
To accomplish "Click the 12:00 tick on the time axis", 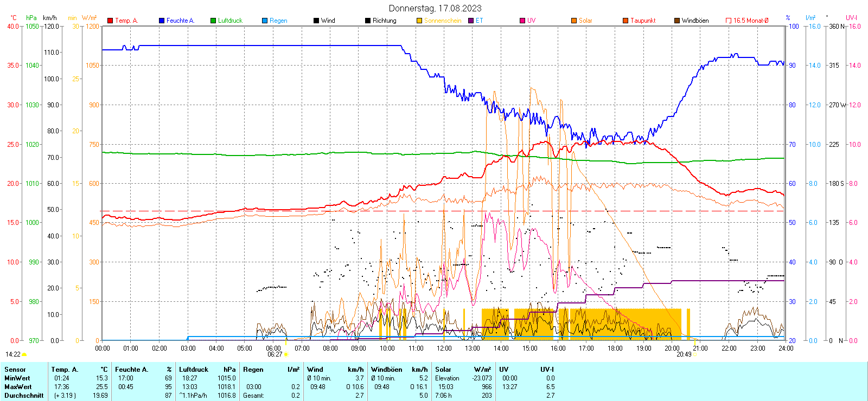I will point(444,348).
